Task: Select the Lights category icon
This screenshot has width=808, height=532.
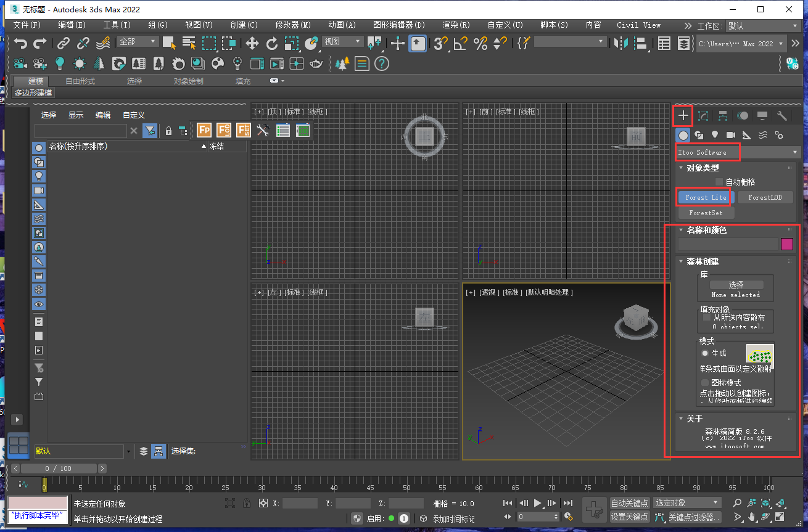Action: coord(715,135)
